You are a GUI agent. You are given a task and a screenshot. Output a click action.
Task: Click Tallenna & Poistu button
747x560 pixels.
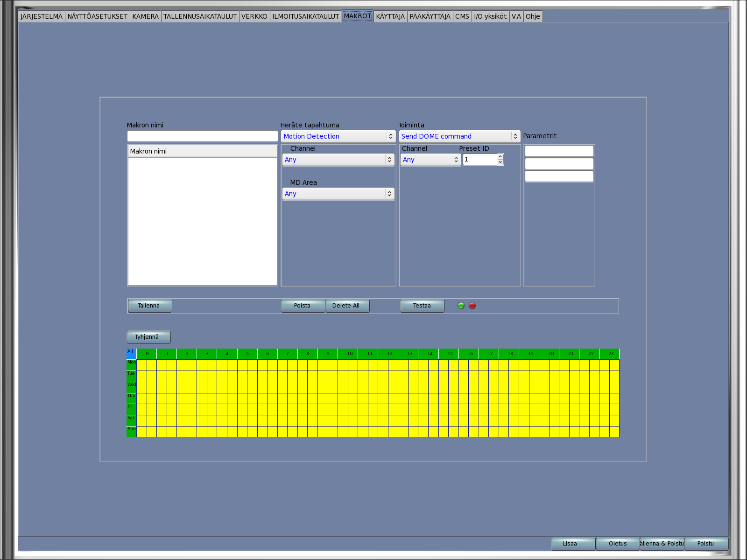pyautogui.click(x=662, y=544)
